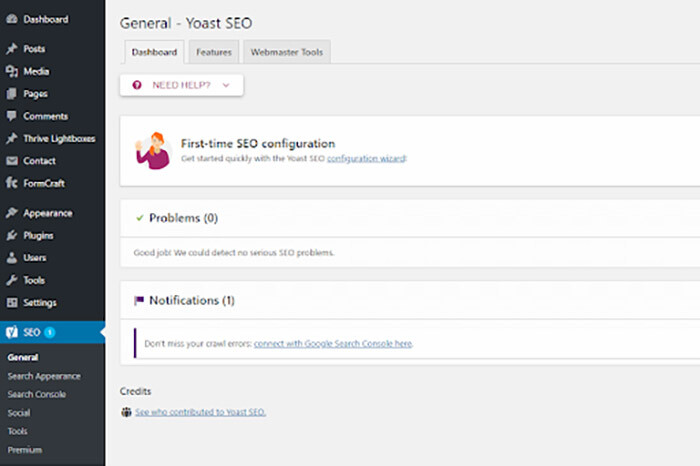Click the 'Good job!' no problems message
This screenshot has width=700, height=466.
tap(234, 253)
